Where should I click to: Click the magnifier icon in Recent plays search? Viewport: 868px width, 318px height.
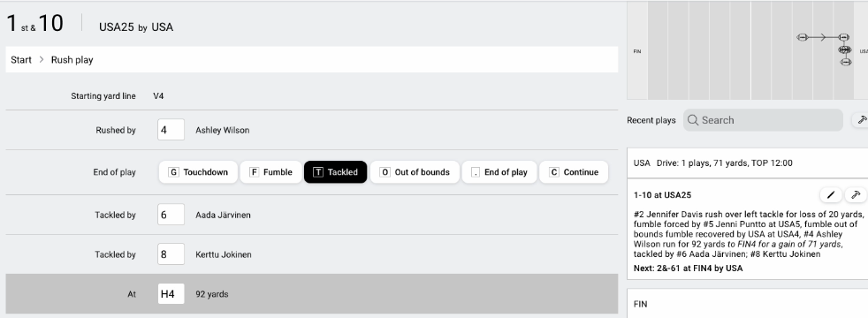(692, 120)
